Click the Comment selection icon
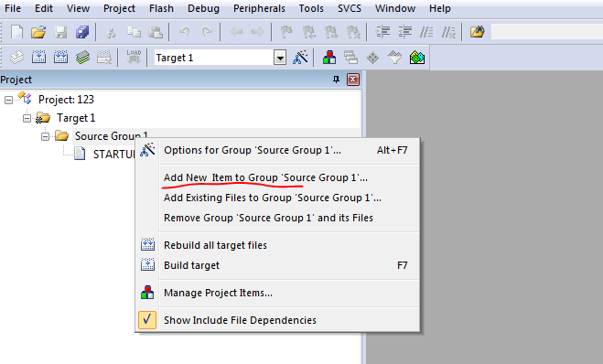This screenshot has height=364, width=603. pos(426,32)
